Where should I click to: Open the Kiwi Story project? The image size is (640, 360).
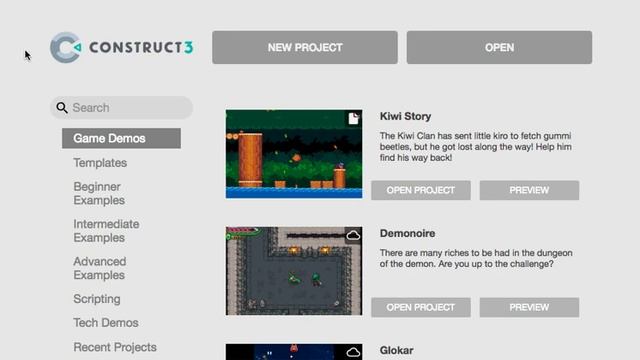pyautogui.click(x=421, y=190)
